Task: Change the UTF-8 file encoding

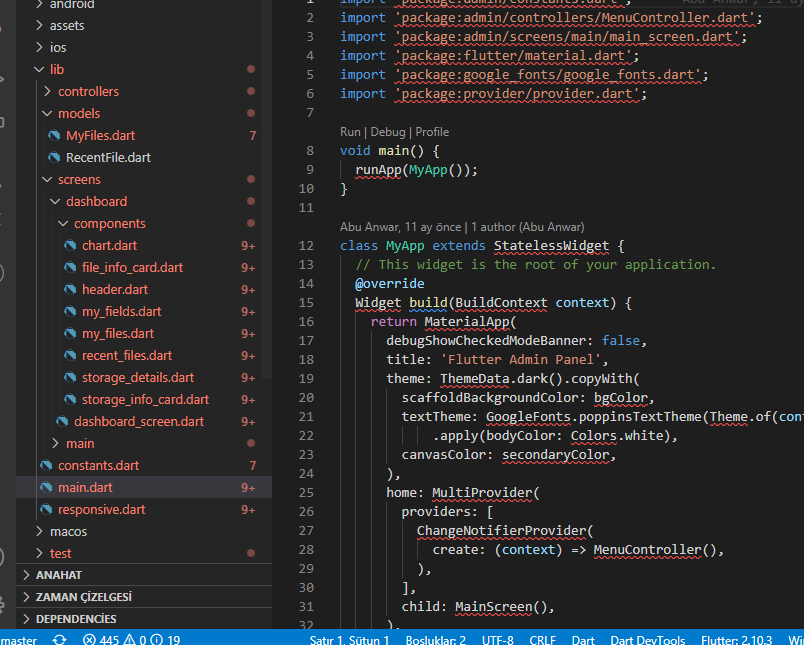Action: [497, 640]
